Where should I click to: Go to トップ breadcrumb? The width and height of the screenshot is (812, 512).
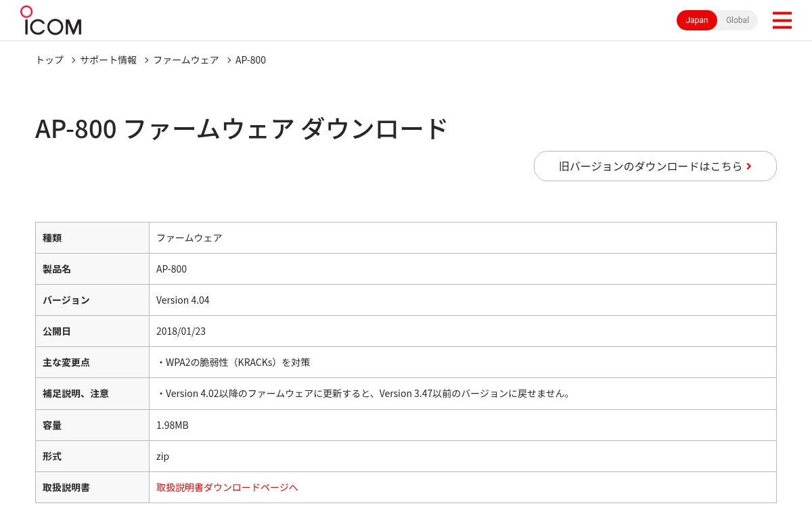point(49,60)
